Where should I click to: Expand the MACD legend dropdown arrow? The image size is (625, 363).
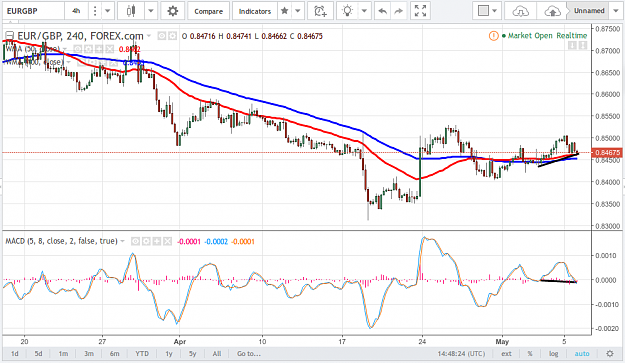click(122, 241)
